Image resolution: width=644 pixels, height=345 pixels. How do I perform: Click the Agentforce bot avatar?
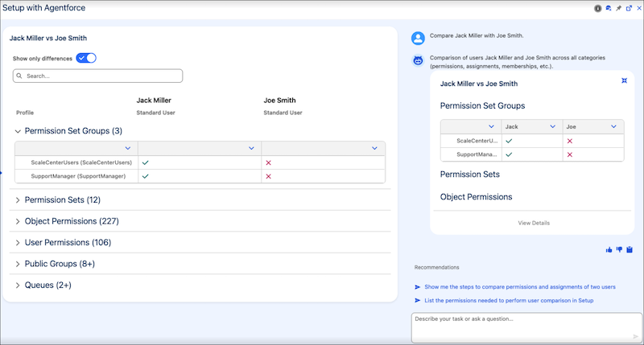pos(418,60)
